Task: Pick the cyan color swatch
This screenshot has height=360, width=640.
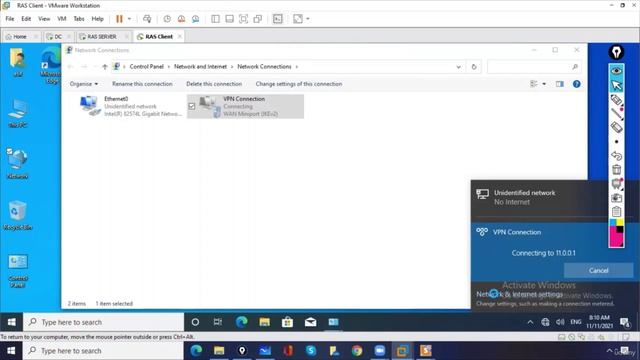Action: tap(613, 222)
